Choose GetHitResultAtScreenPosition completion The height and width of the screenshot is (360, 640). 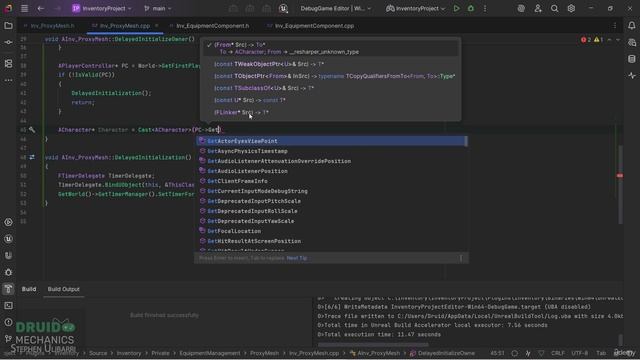tap(331, 241)
